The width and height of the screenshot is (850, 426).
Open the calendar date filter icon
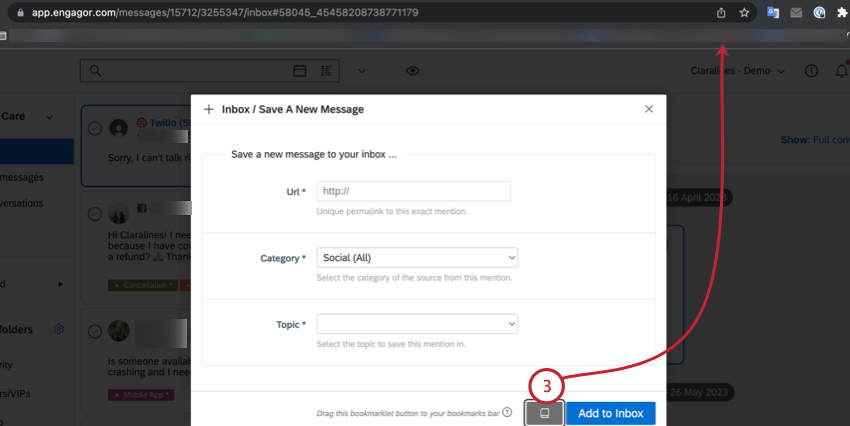pyautogui.click(x=300, y=71)
